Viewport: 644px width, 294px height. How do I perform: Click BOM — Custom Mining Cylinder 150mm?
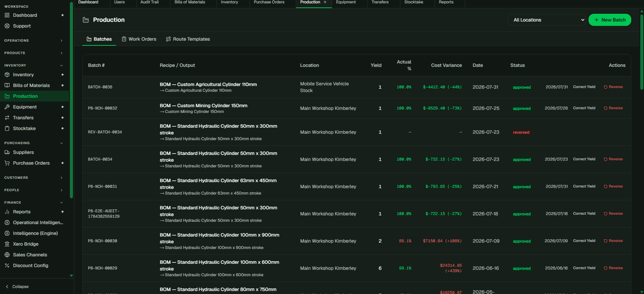coord(203,106)
